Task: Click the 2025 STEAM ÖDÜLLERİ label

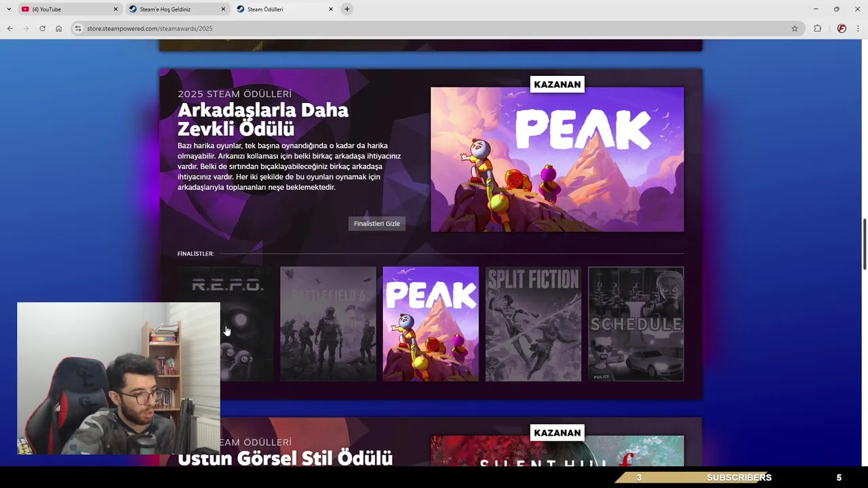Action: click(235, 94)
